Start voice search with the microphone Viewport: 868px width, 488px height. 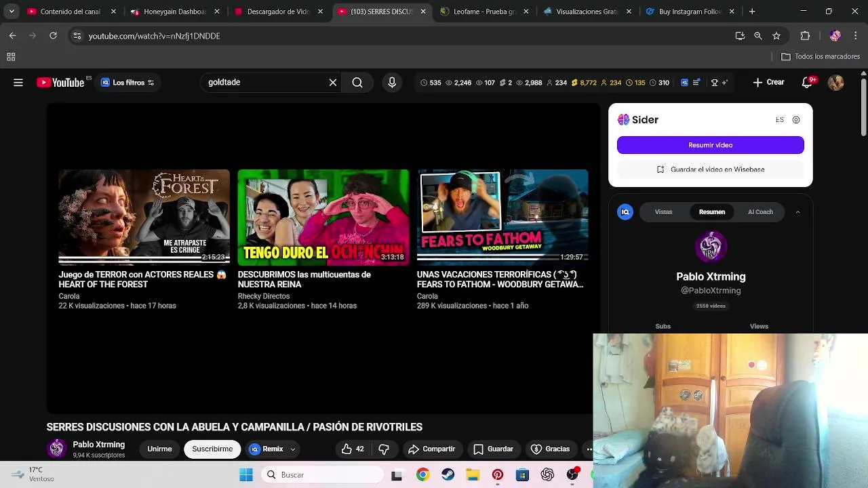(x=392, y=83)
